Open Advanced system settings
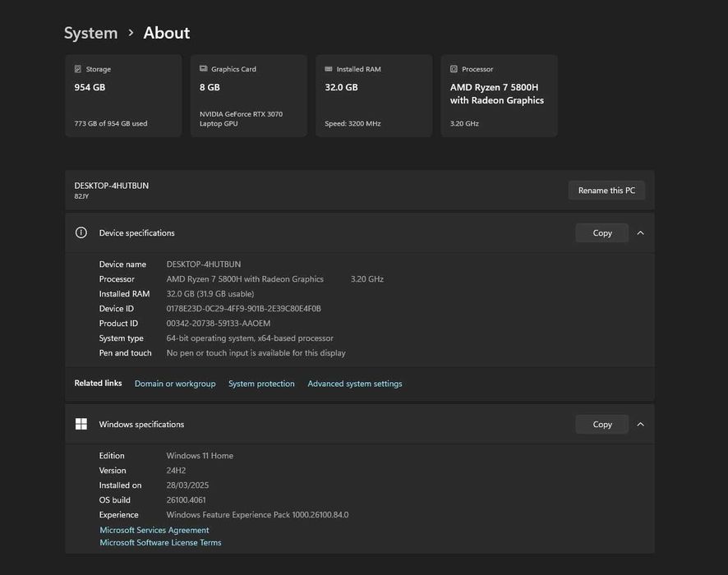 point(355,384)
